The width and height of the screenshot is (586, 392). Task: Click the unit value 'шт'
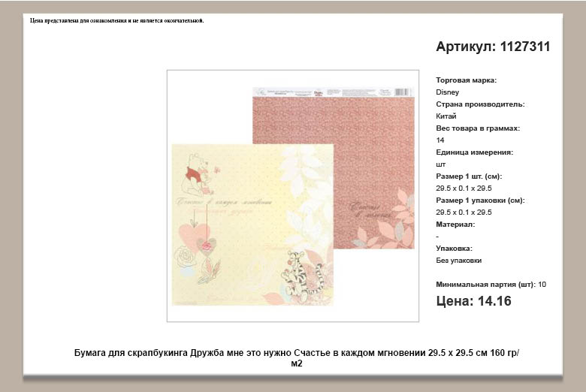point(440,164)
